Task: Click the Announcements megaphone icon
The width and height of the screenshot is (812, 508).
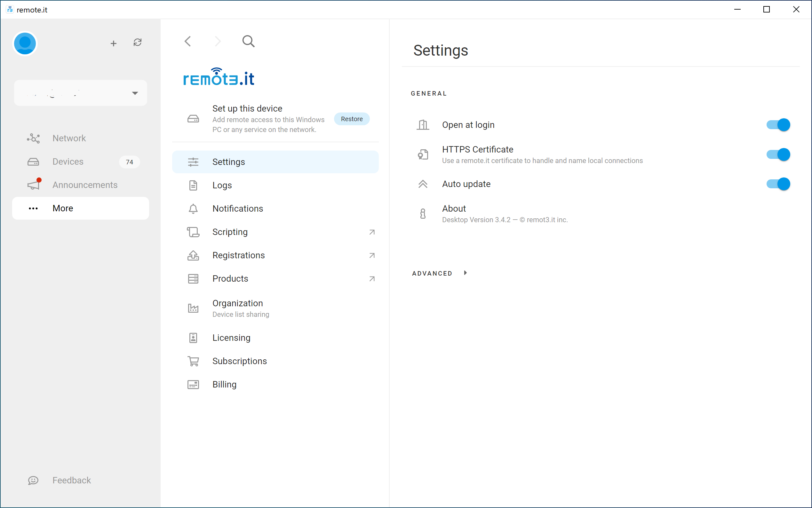Action: click(34, 184)
